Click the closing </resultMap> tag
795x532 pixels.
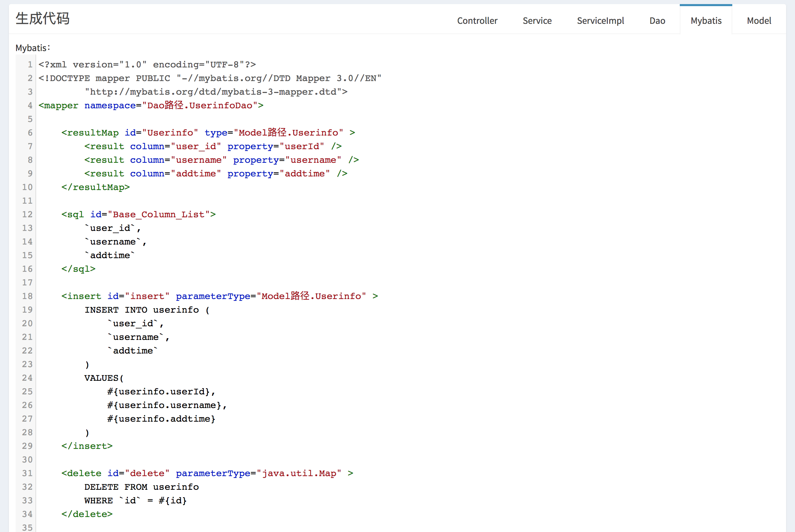click(x=95, y=187)
